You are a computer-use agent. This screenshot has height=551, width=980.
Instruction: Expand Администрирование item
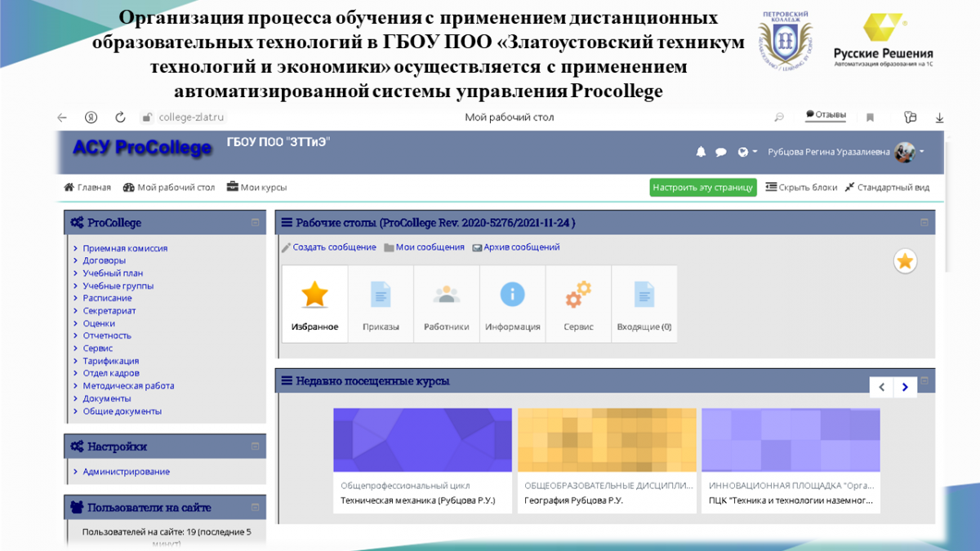click(127, 472)
